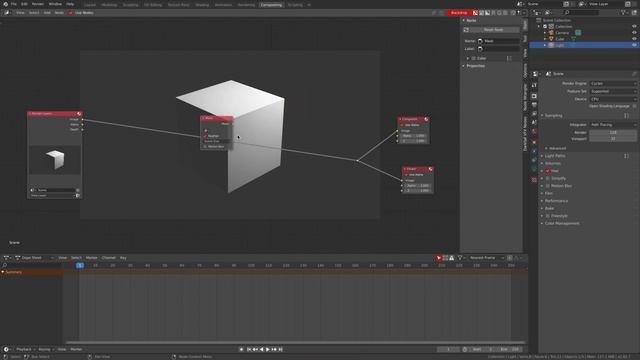
Task: Toggle the Hair panel checkbox
Action: (548, 171)
